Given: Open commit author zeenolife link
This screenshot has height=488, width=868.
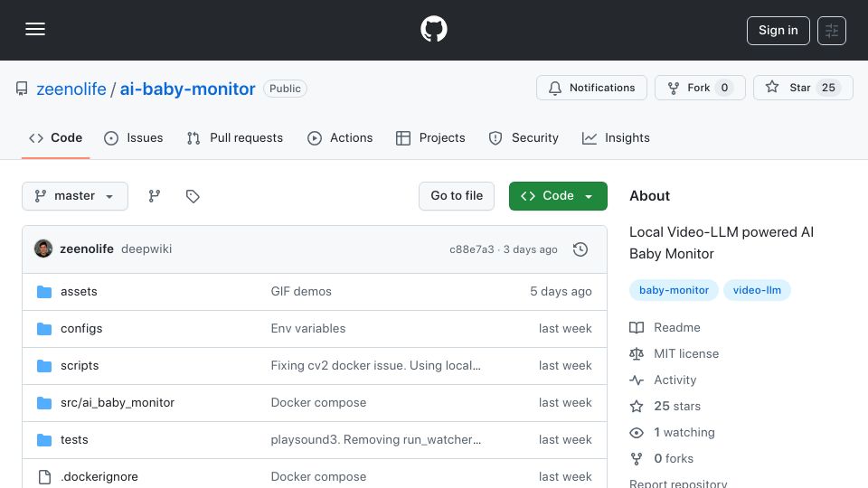Looking at the screenshot, I should (87, 249).
